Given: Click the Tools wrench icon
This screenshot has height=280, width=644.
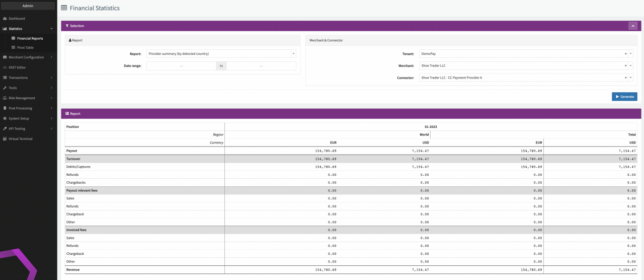Looking at the screenshot, I should (x=5, y=88).
